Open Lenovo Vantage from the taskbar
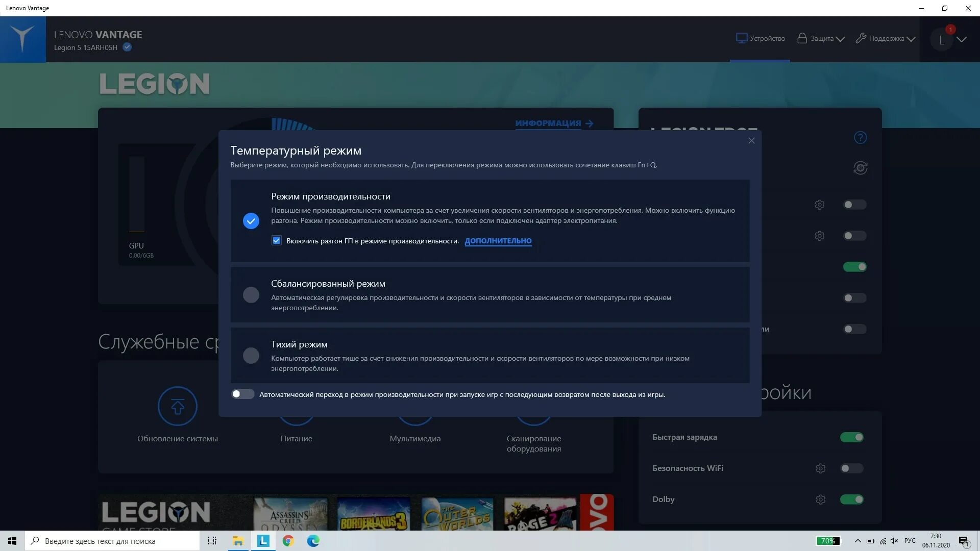Image resolution: width=980 pixels, height=551 pixels. coord(263,541)
